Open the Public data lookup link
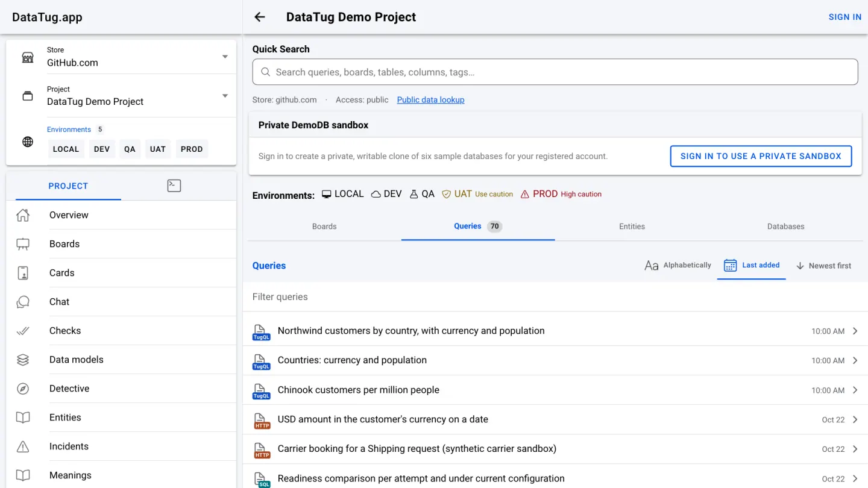The image size is (868, 488). 430,100
